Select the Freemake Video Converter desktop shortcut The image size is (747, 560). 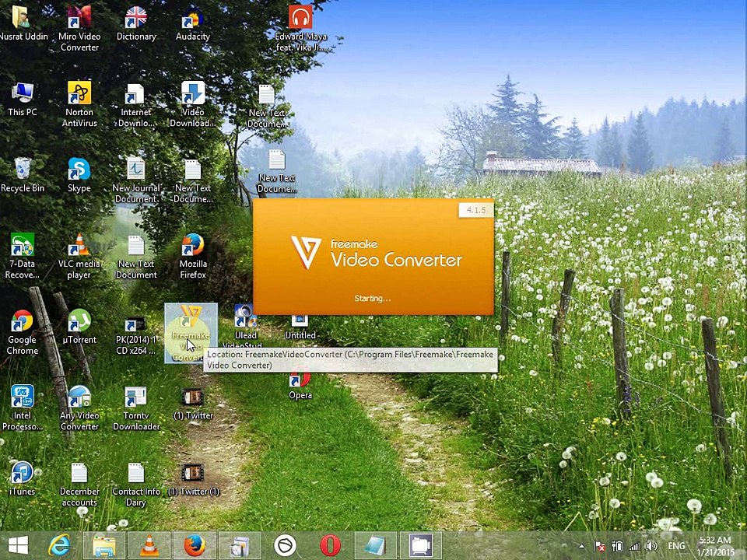191,334
